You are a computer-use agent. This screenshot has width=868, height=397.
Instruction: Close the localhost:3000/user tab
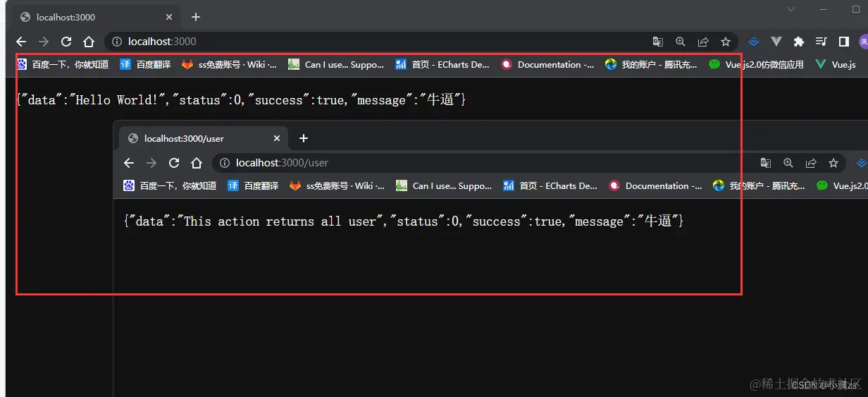(277, 138)
